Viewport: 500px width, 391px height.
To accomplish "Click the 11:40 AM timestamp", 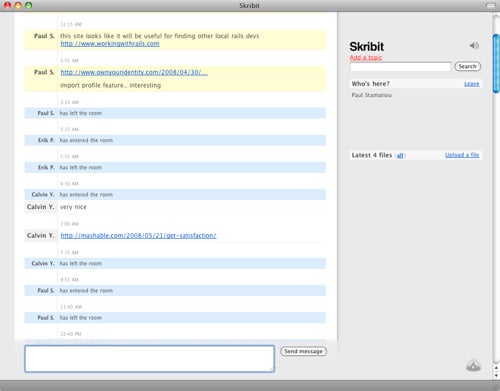I will click(x=71, y=307).
